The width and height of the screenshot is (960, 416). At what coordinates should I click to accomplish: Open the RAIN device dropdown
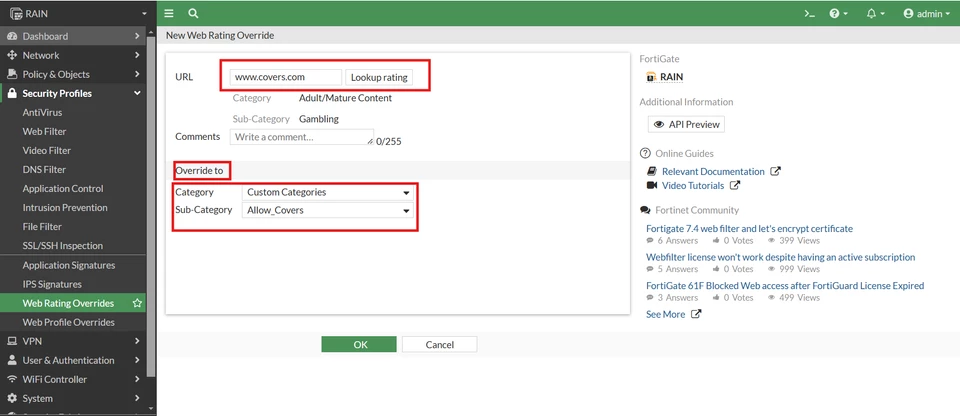click(x=78, y=13)
